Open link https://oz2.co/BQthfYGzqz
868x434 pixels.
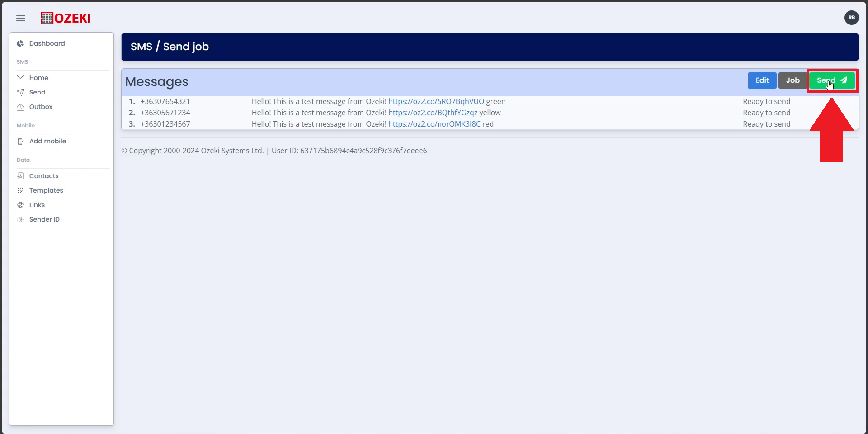coord(433,113)
